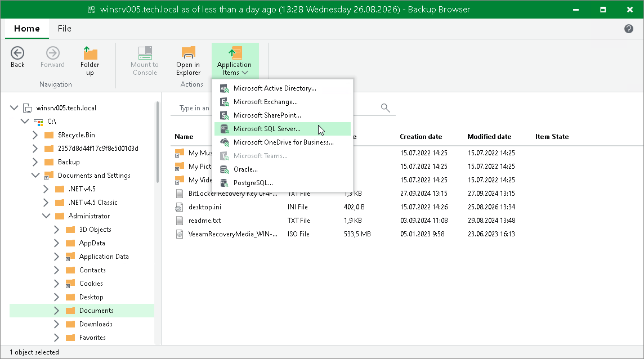Toggle the Application Items dropdown

[235, 61]
